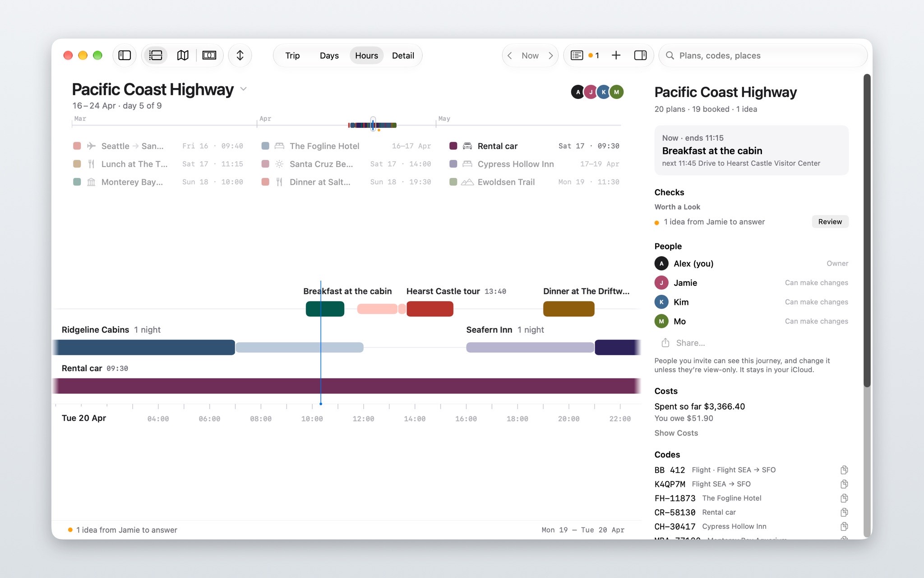Go to previous period with left chevron
This screenshot has width=924, height=578.
[x=510, y=56]
